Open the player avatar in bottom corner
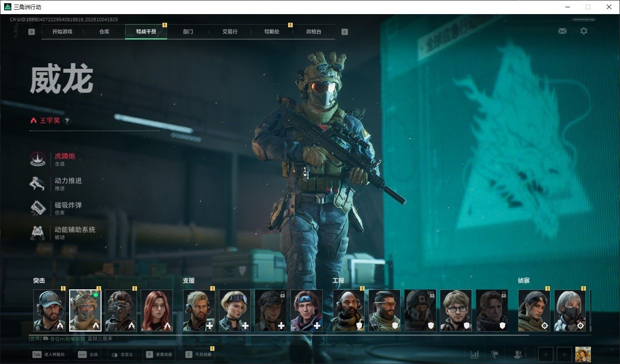The height and width of the screenshot is (364, 620). [x=583, y=354]
